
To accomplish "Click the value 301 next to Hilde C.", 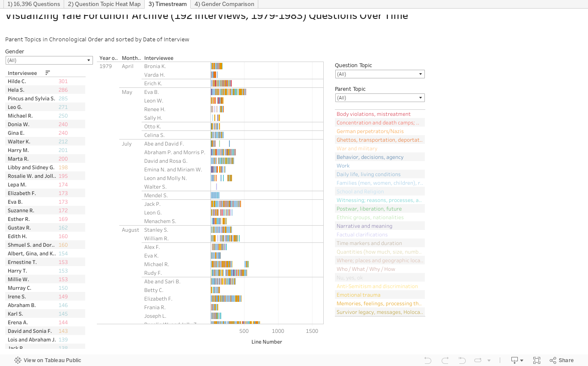I will point(63,81).
